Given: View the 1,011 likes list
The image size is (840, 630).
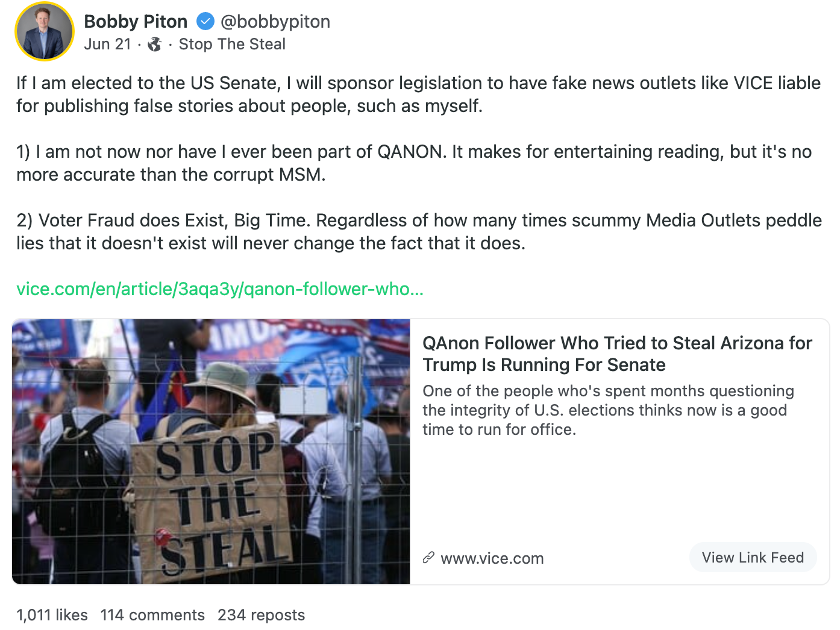Looking at the screenshot, I should 51,615.
